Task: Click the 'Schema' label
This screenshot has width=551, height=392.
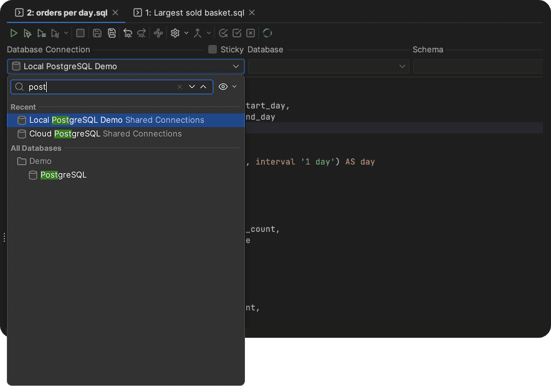Action: coord(428,49)
